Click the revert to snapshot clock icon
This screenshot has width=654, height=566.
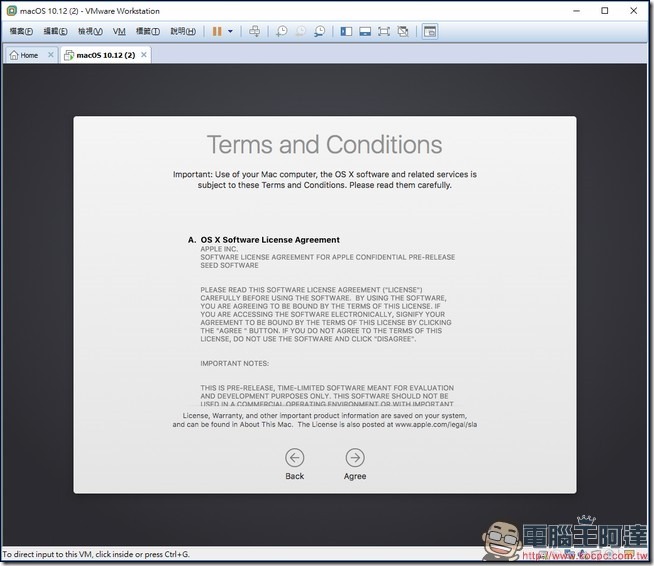(301, 31)
